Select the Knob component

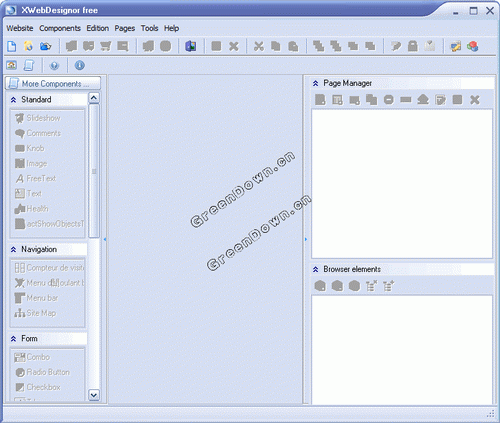(30, 148)
